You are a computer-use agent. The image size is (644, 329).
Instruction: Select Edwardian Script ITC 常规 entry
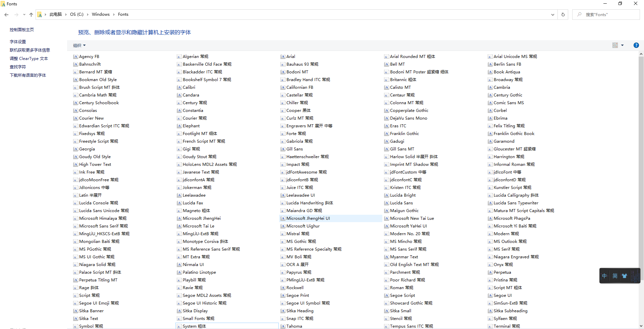coord(101,126)
